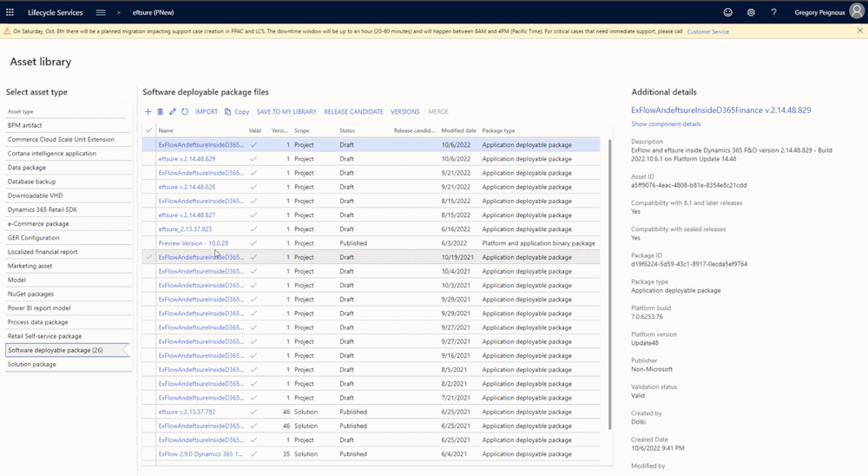Open the eftsure v.2.14.48.828 package
This screenshot has width=868, height=476.
[187, 188]
